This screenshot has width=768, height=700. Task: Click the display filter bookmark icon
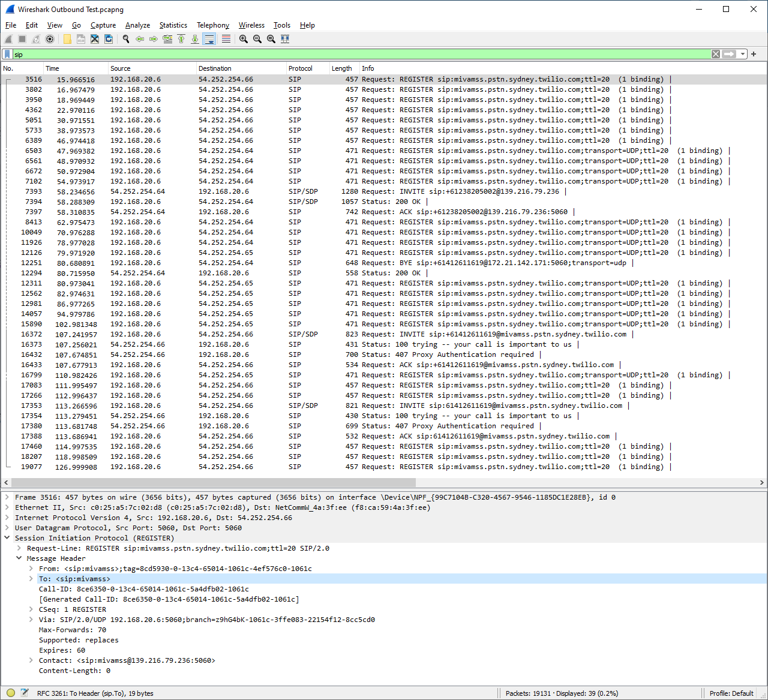[x=7, y=54]
